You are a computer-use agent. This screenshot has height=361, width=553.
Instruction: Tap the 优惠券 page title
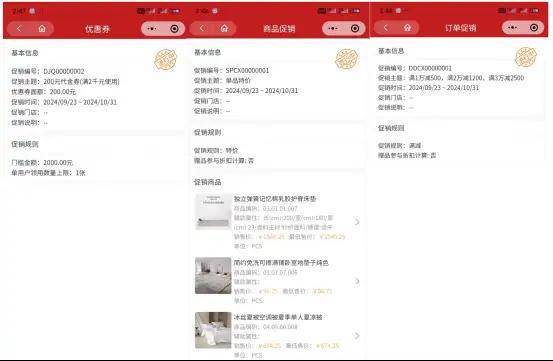click(x=97, y=29)
